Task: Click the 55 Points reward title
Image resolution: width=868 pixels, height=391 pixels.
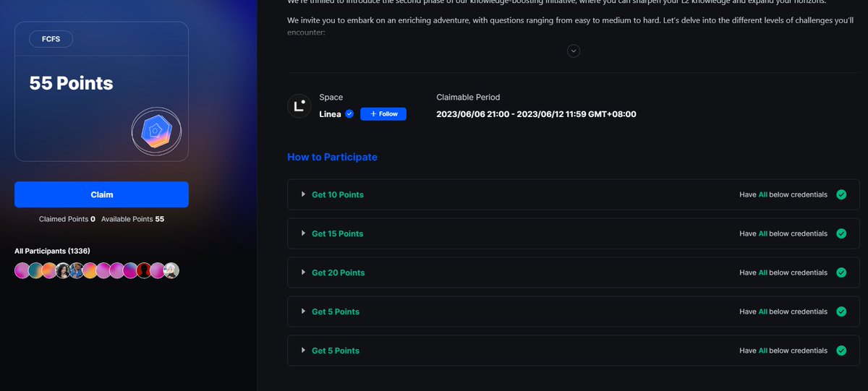Action: pos(72,83)
